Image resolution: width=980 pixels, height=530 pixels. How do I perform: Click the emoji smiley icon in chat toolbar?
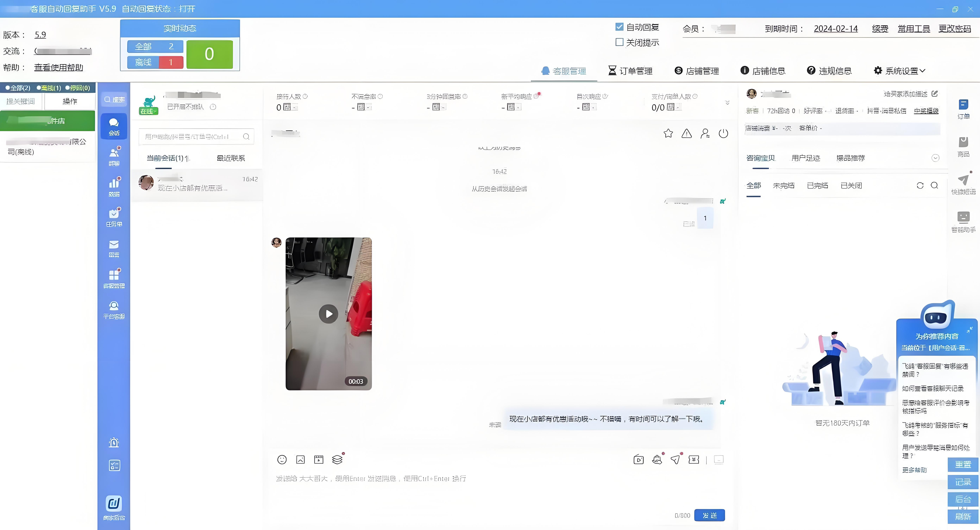coord(282,460)
